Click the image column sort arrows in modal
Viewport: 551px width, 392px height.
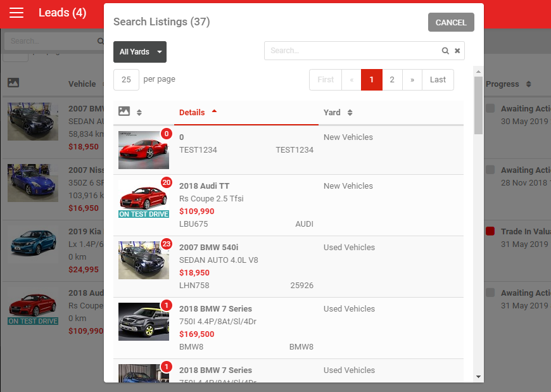coord(139,112)
